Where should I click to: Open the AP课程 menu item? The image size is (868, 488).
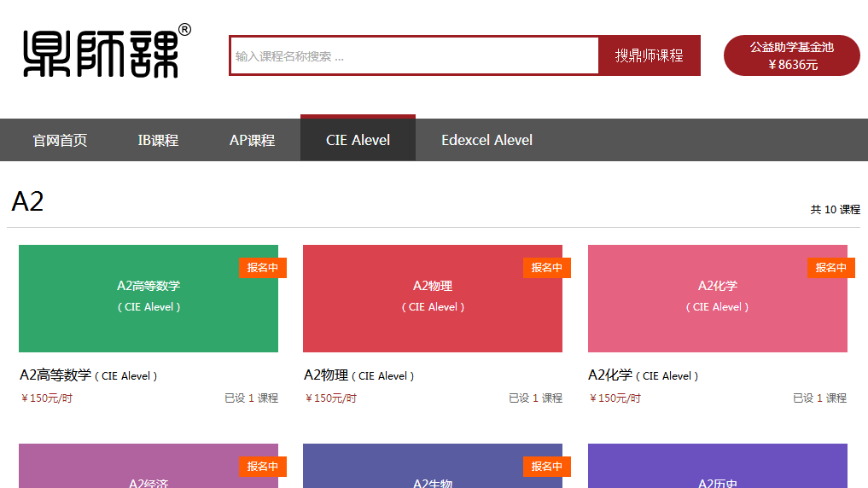pyautogui.click(x=252, y=140)
